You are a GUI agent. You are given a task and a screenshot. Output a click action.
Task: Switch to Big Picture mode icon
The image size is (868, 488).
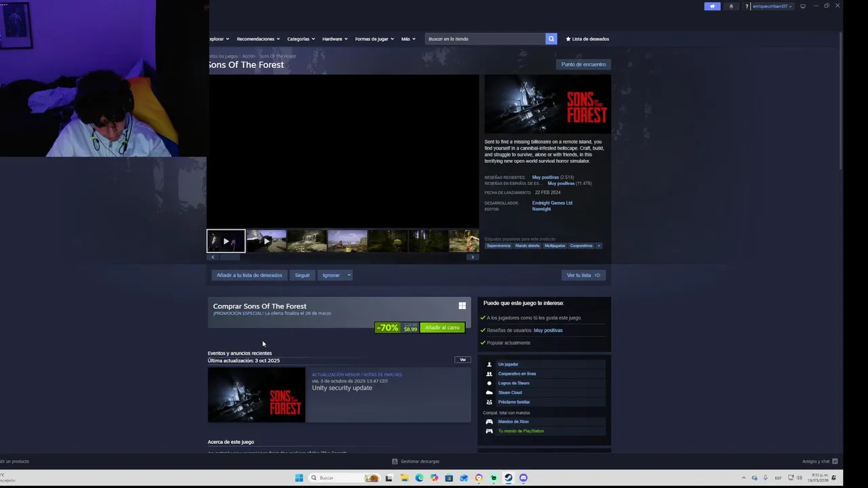point(803,6)
